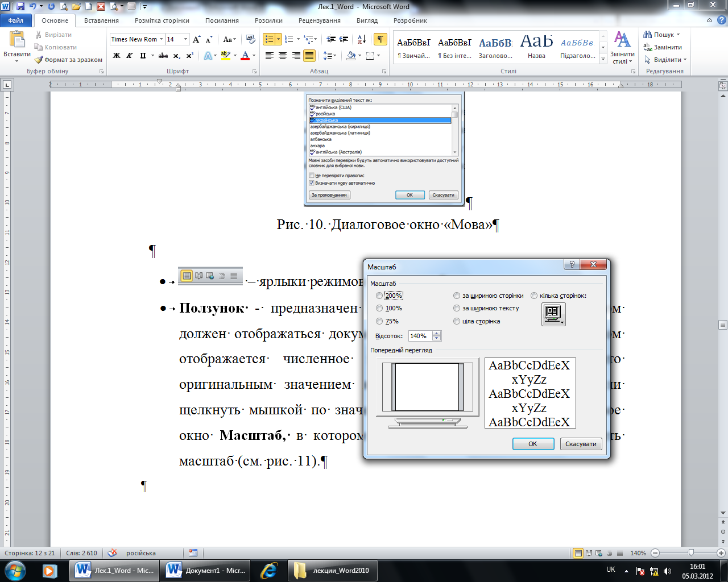Open the 'Виділити' dropdown

point(665,60)
